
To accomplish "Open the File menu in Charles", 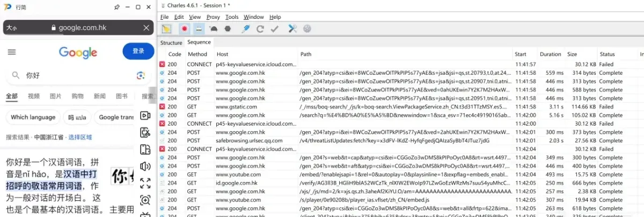I will click(165, 17).
